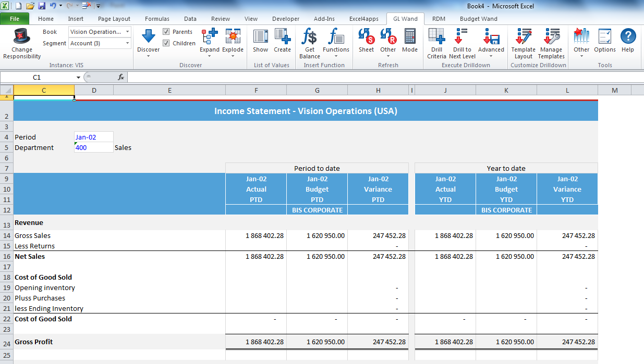Select the Year to date header
The height and width of the screenshot is (364, 644).
[x=506, y=168]
